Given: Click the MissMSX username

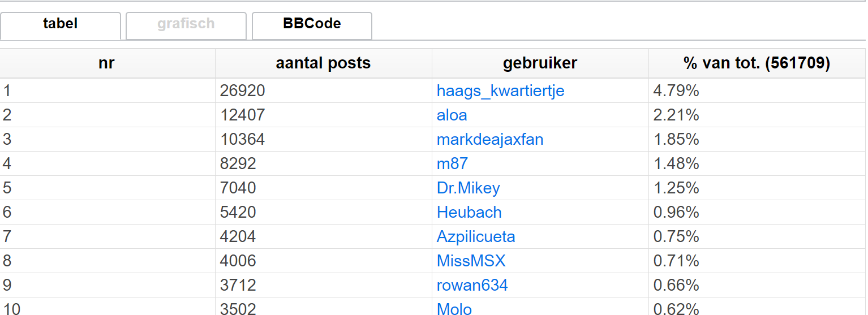Looking at the screenshot, I should click(x=471, y=261).
